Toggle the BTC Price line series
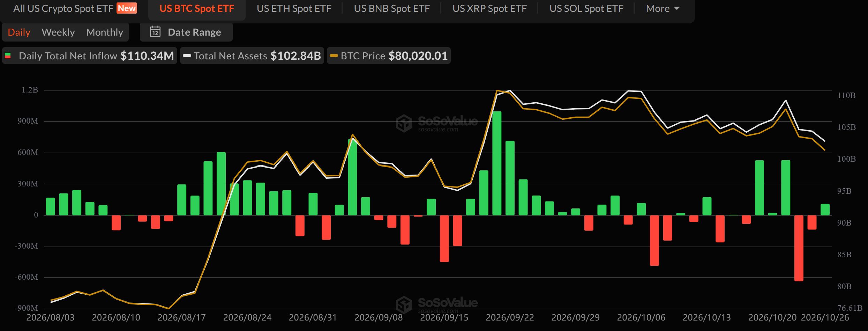The height and width of the screenshot is (331, 868). coord(389,56)
